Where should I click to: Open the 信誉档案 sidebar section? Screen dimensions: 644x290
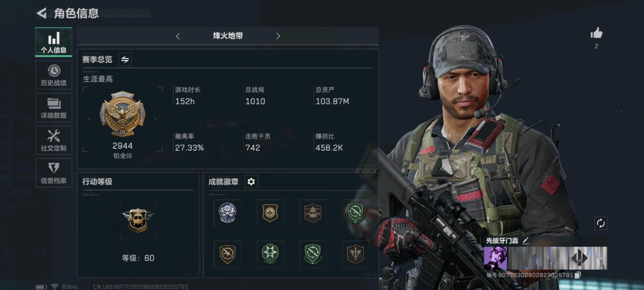54,173
